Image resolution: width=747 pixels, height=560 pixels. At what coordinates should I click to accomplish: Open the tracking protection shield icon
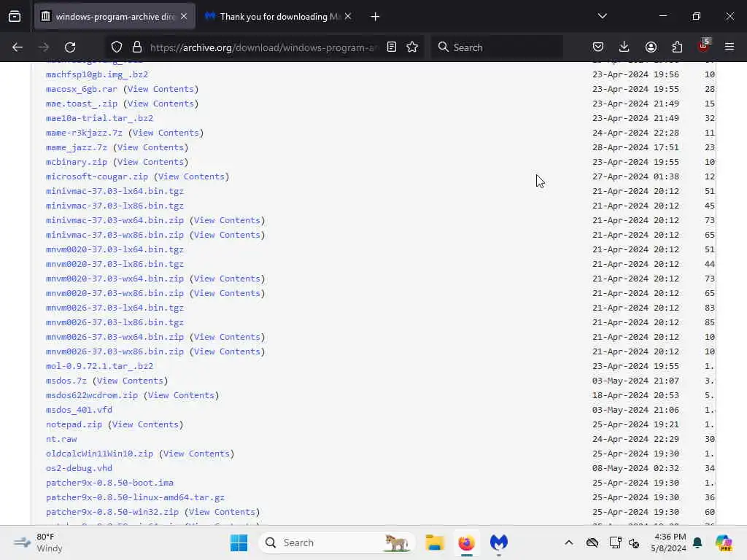coord(117,47)
